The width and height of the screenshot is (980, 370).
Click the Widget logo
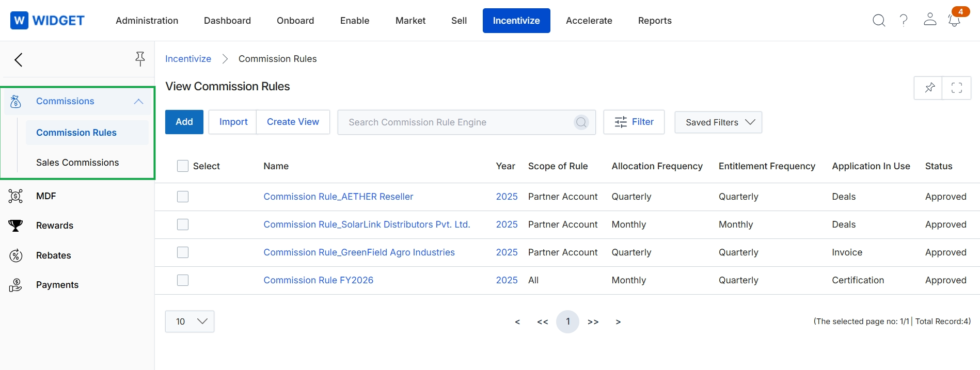tap(48, 21)
